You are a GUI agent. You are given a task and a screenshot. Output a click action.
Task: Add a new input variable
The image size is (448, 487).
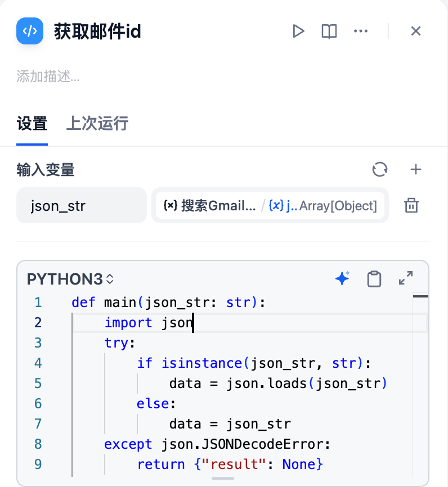coord(416,169)
